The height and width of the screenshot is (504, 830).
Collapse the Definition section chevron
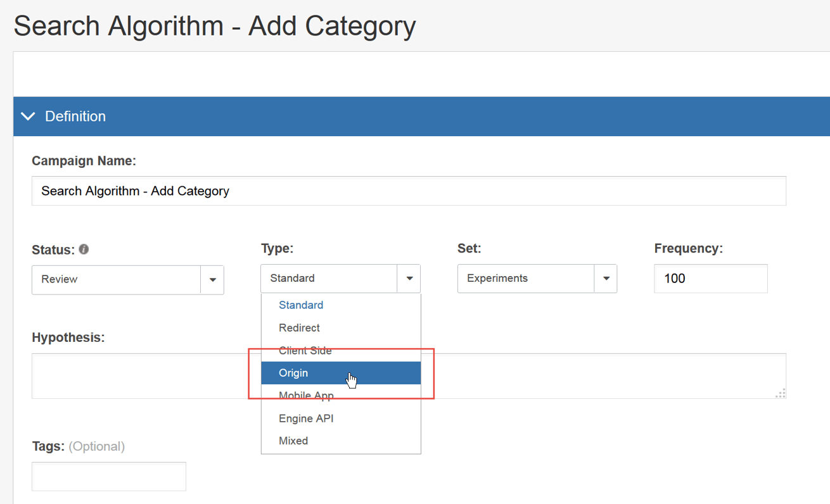28,117
